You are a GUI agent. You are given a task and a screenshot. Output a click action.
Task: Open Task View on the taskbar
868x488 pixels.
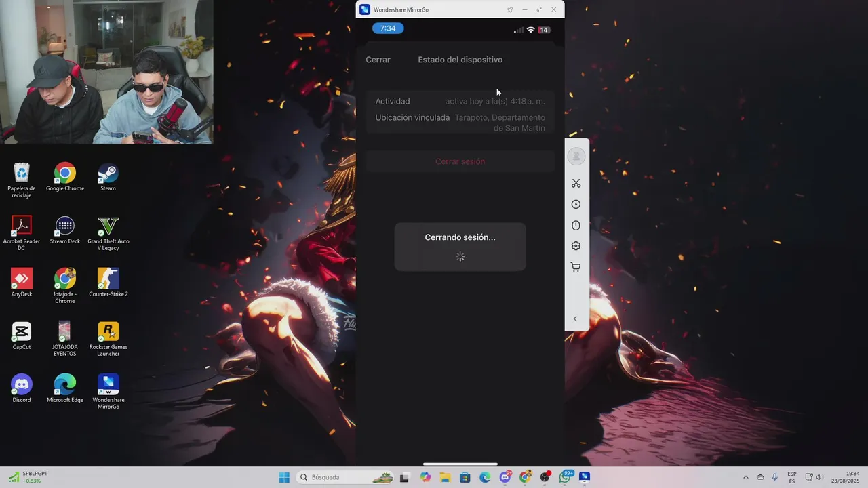[405, 477]
